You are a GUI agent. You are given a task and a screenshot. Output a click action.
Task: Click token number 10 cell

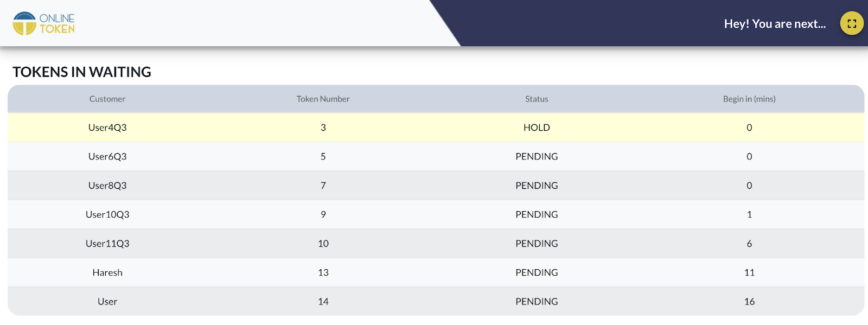[x=323, y=244]
